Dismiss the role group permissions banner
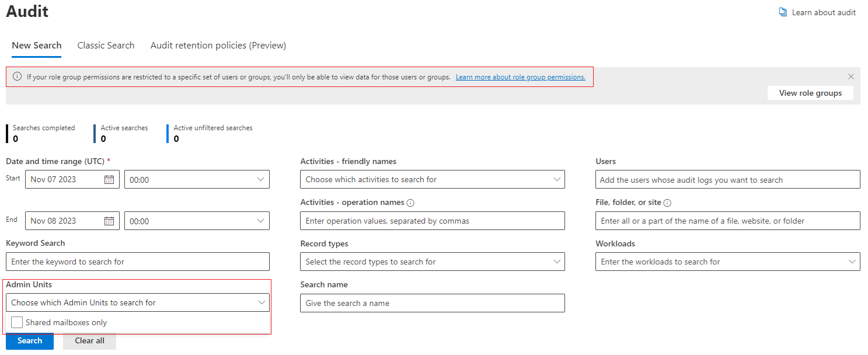This screenshot has width=868, height=355. [x=850, y=76]
